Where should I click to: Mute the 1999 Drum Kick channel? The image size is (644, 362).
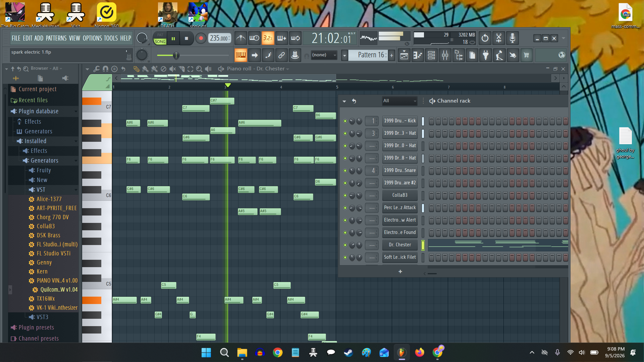(345, 121)
